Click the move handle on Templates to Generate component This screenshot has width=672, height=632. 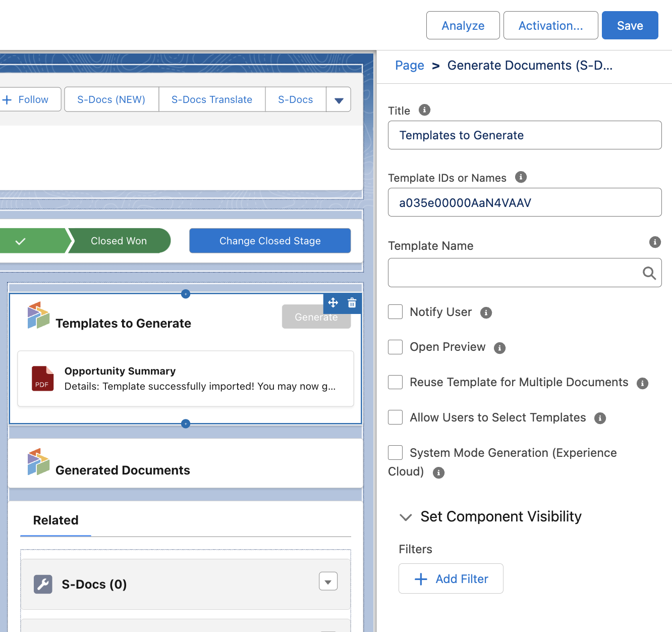[x=333, y=303]
